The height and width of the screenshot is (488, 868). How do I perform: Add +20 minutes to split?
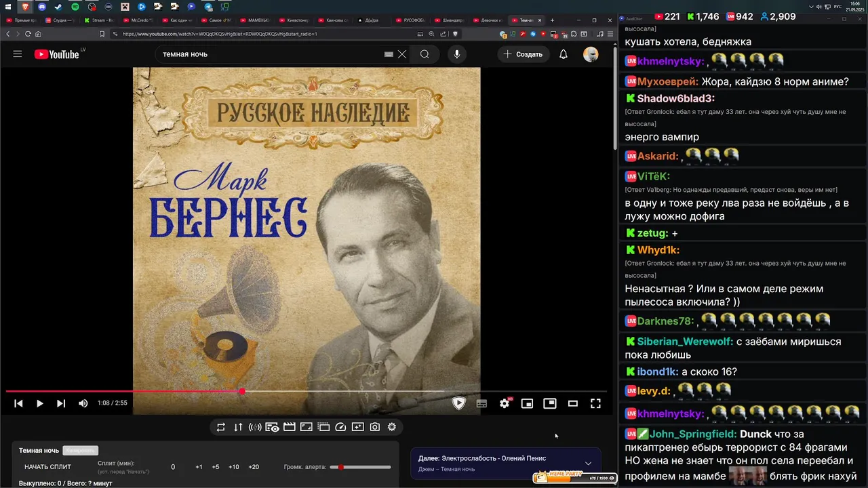[x=254, y=467]
